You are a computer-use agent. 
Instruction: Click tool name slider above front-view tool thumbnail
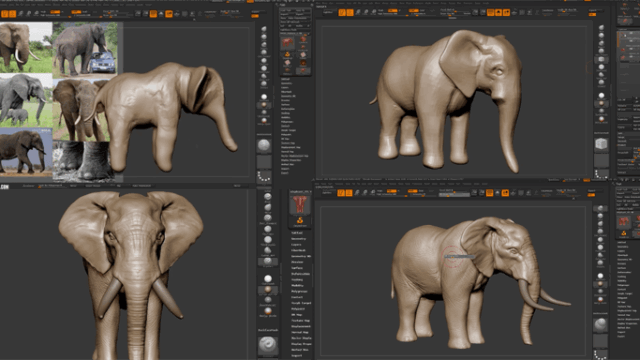(300, 191)
